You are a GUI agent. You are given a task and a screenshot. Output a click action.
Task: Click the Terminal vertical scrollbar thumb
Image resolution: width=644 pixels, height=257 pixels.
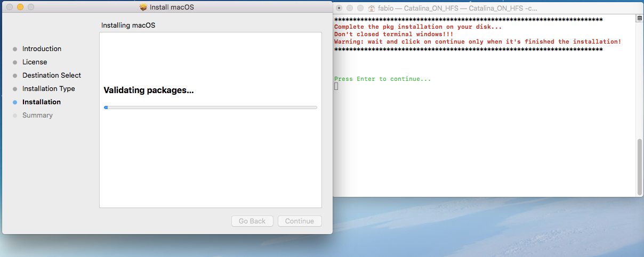tap(639, 167)
